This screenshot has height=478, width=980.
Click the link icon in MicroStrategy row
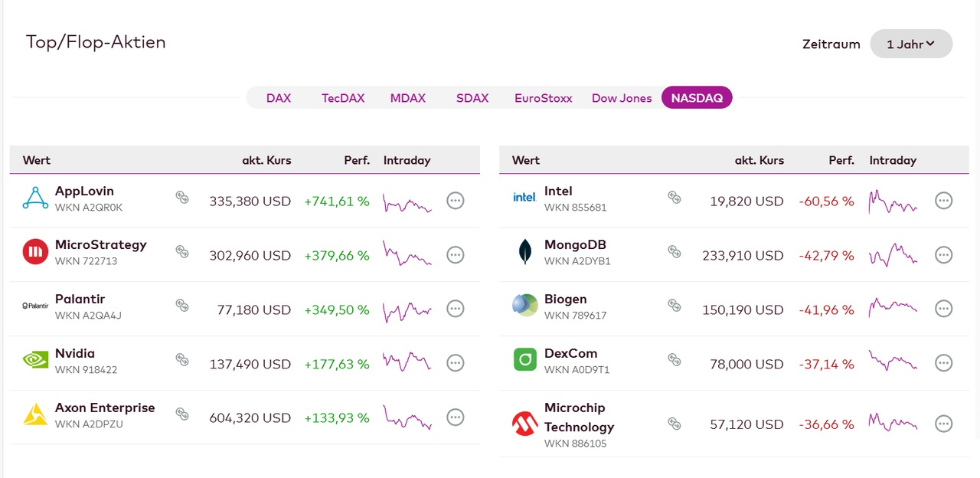pos(182,251)
